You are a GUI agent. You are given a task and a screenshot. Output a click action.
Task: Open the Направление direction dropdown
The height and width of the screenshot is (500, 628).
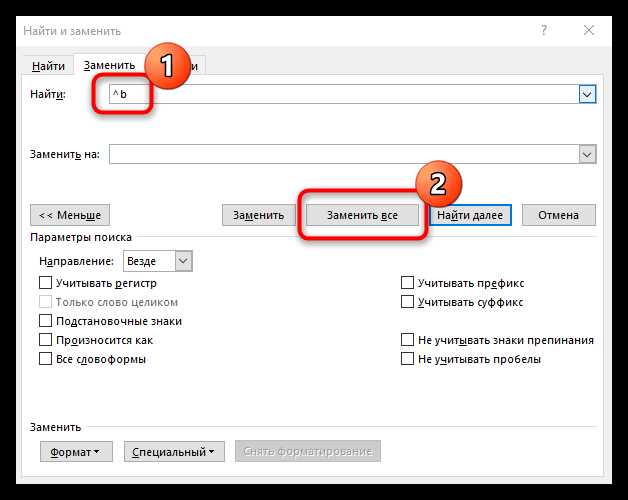click(x=182, y=261)
